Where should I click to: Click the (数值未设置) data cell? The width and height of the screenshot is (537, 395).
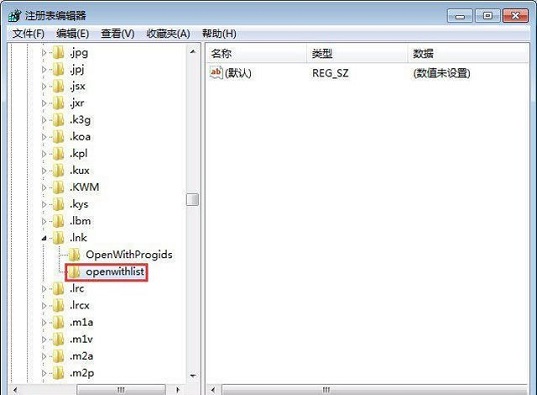[442, 73]
